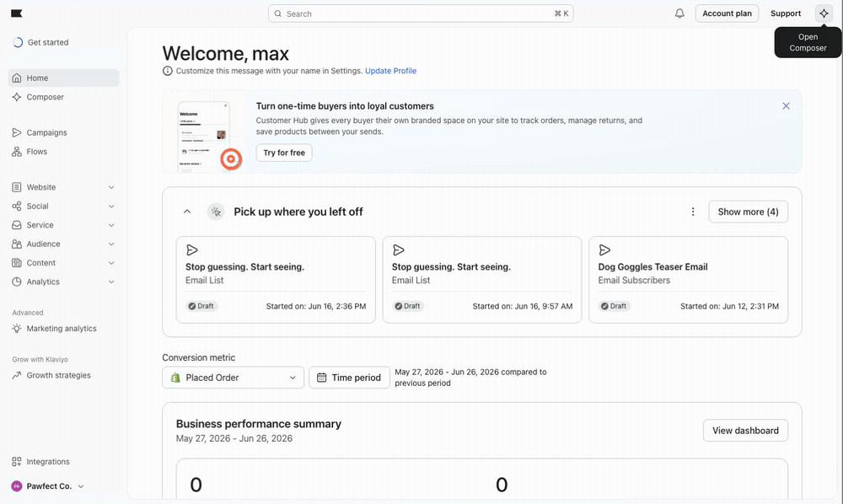
Task: Click the Pawfect Co. account avatar
Action: 17,486
